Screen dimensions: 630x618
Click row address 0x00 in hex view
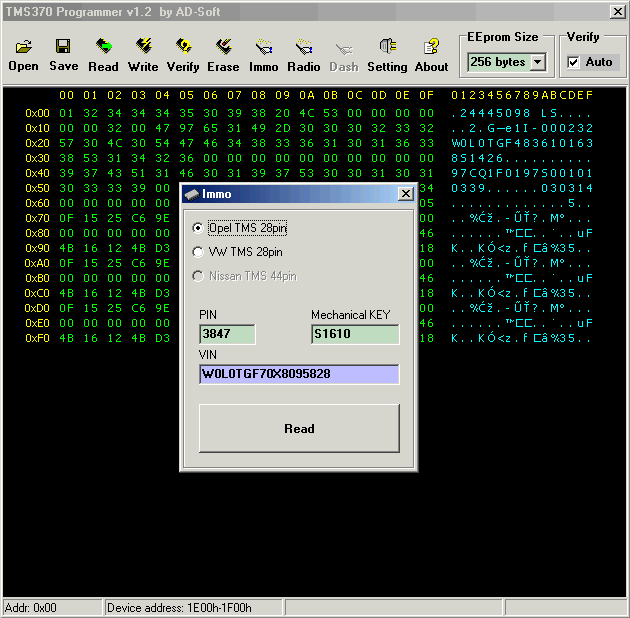coord(37,113)
